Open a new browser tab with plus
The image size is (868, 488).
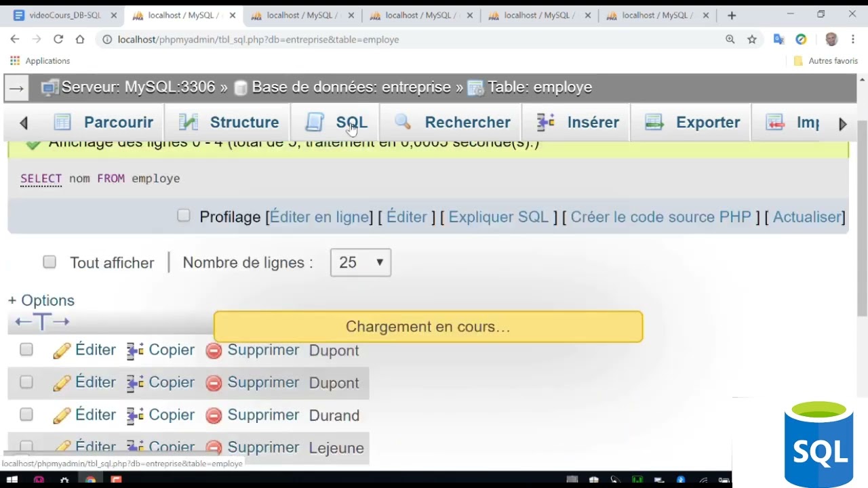pyautogui.click(x=732, y=15)
